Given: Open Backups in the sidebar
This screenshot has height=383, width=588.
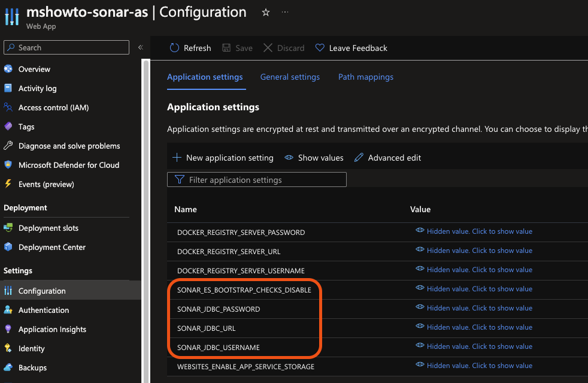Looking at the screenshot, I should click(x=32, y=367).
